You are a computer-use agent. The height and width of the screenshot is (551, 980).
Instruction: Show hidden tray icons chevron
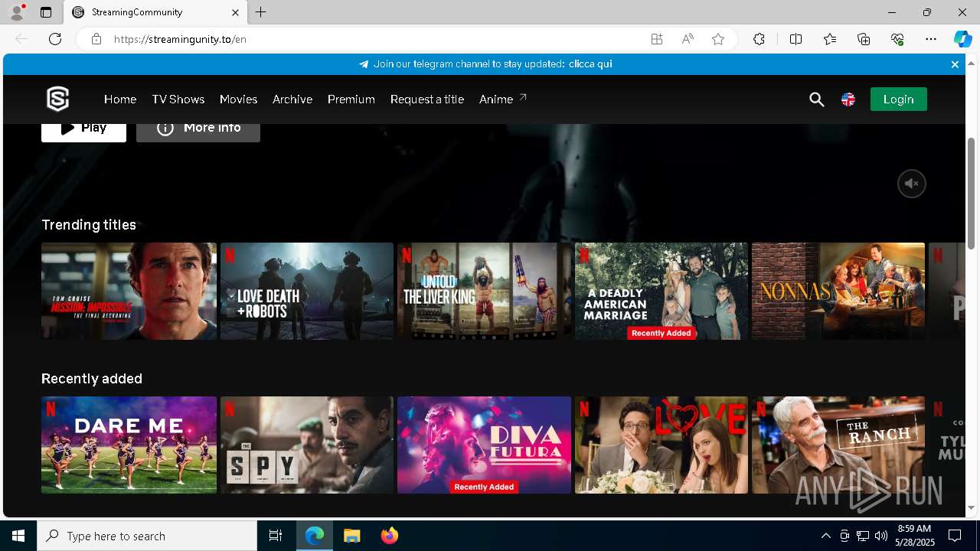click(826, 536)
